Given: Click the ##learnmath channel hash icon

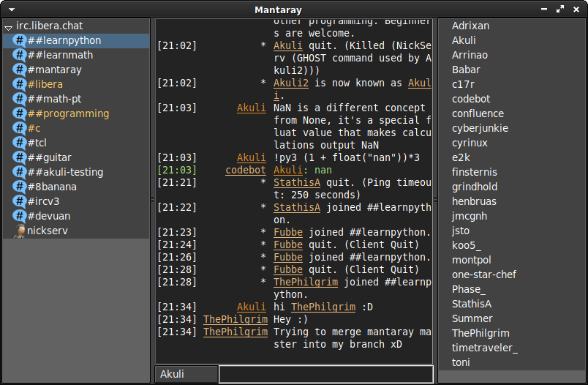Looking at the screenshot, I should point(20,55).
